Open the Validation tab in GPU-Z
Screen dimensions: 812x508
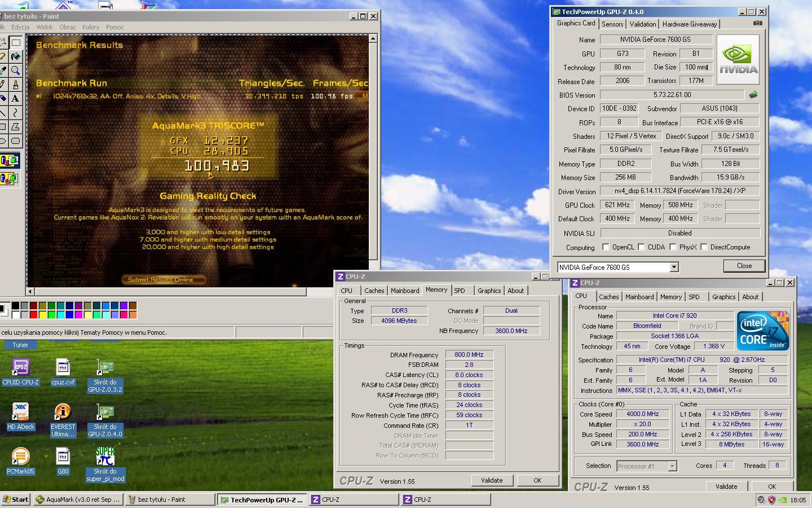pyautogui.click(x=643, y=24)
